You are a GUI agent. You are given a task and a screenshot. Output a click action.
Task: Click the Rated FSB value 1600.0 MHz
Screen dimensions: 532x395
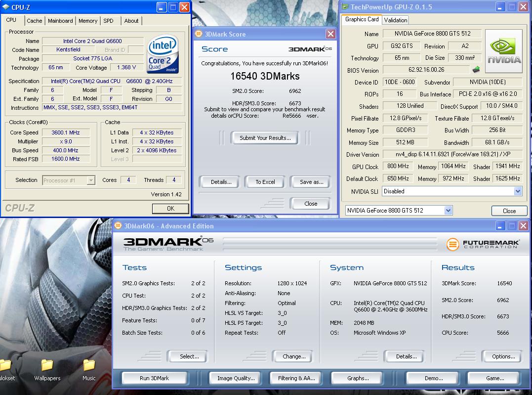click(x=66, y=159)
